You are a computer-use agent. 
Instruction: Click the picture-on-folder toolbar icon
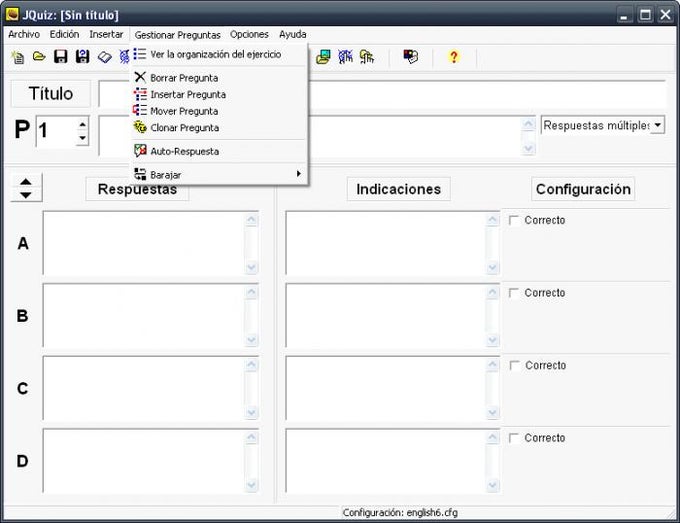click(x=324, y=57)
